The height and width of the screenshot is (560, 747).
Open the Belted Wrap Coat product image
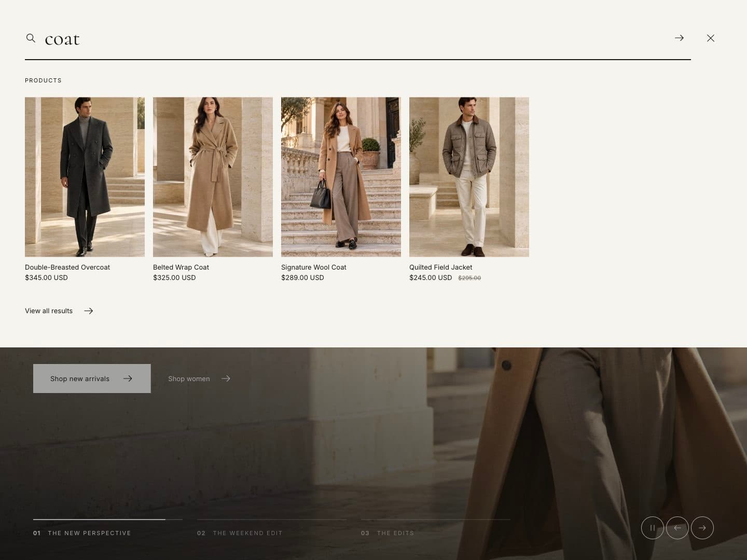coord(213,177)
